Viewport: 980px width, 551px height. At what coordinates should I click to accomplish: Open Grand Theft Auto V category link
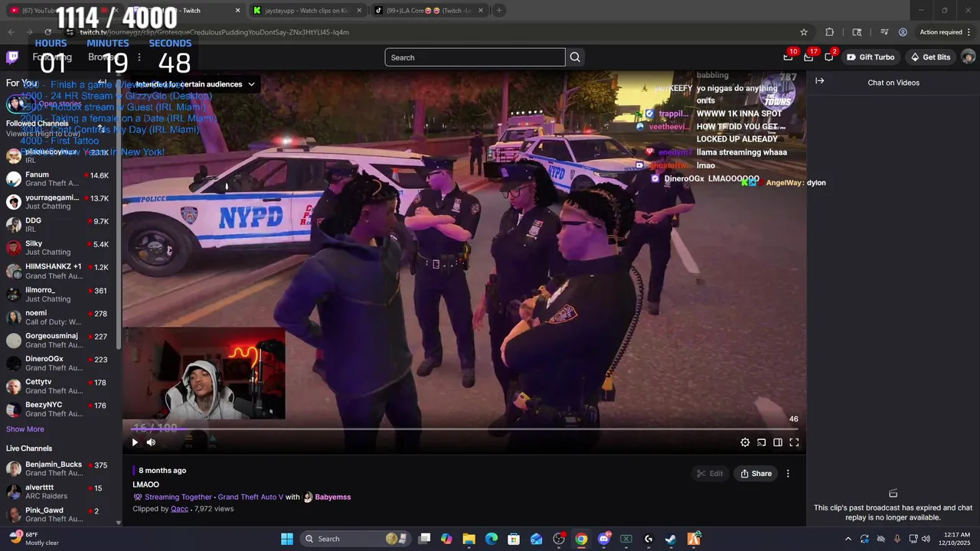pyautogui.click(x=250, y=497)
